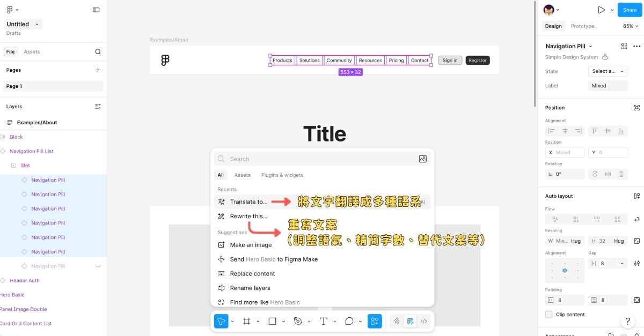Search layers with the magnifier icon

point(98,51)
